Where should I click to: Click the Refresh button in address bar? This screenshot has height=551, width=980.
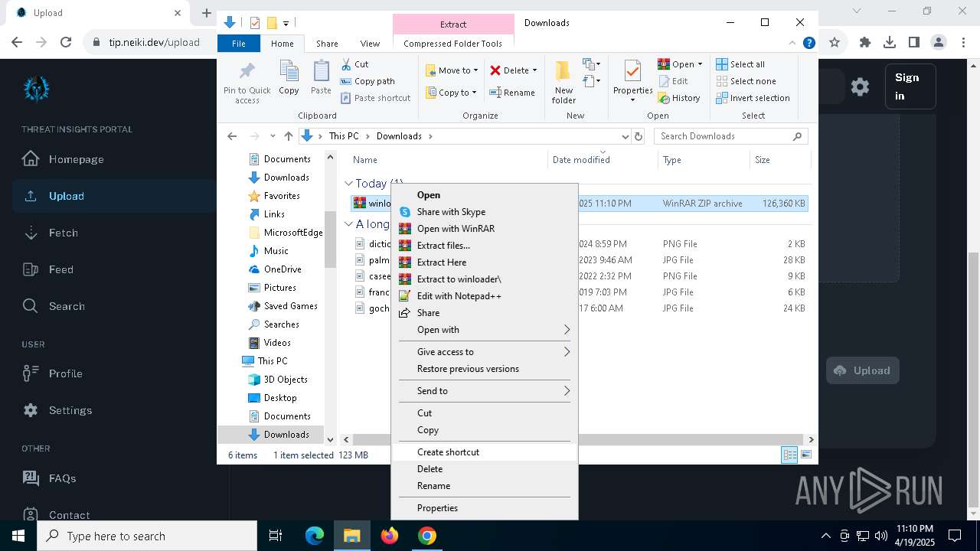(639, 136)
